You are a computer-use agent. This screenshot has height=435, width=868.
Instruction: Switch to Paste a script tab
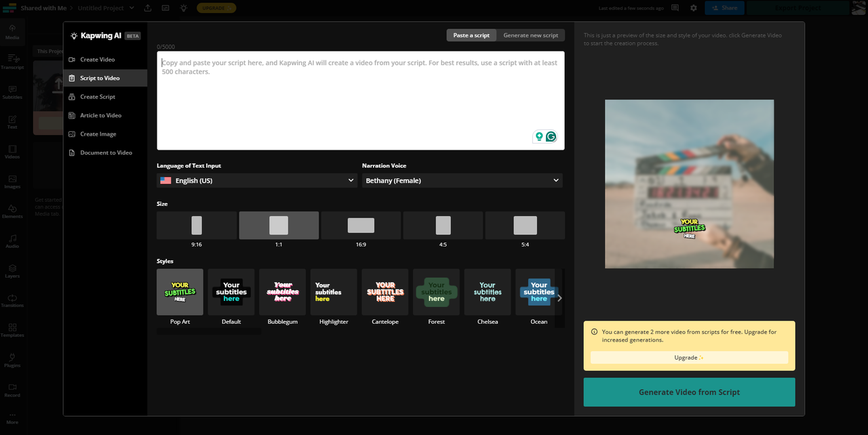(471, 35)
